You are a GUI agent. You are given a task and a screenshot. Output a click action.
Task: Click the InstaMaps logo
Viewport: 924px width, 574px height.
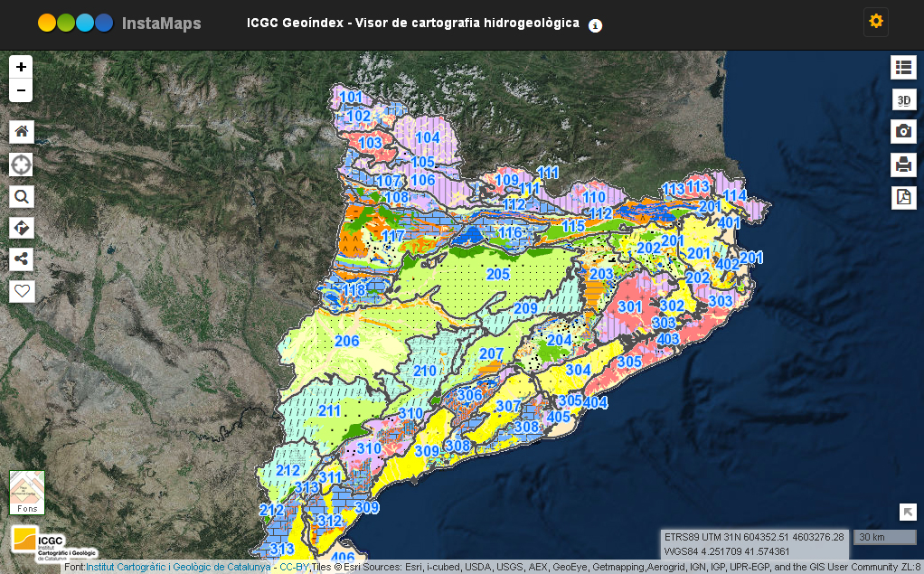tap(119, 24)
